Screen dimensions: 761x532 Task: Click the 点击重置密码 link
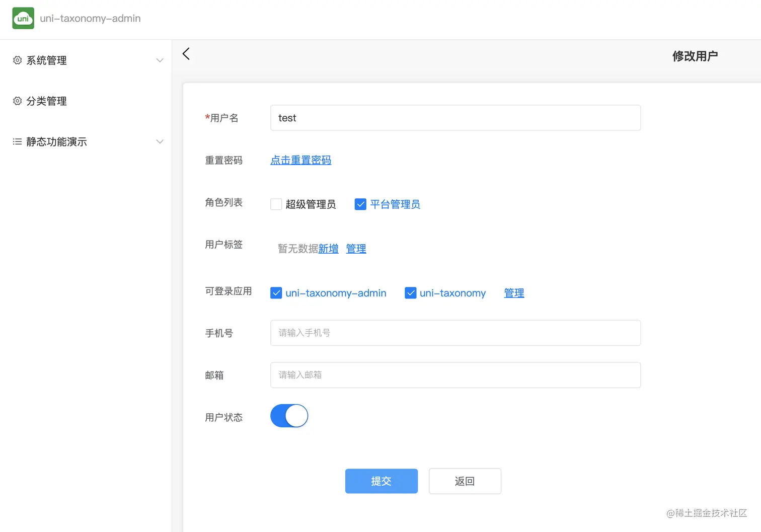pos(300,160)
